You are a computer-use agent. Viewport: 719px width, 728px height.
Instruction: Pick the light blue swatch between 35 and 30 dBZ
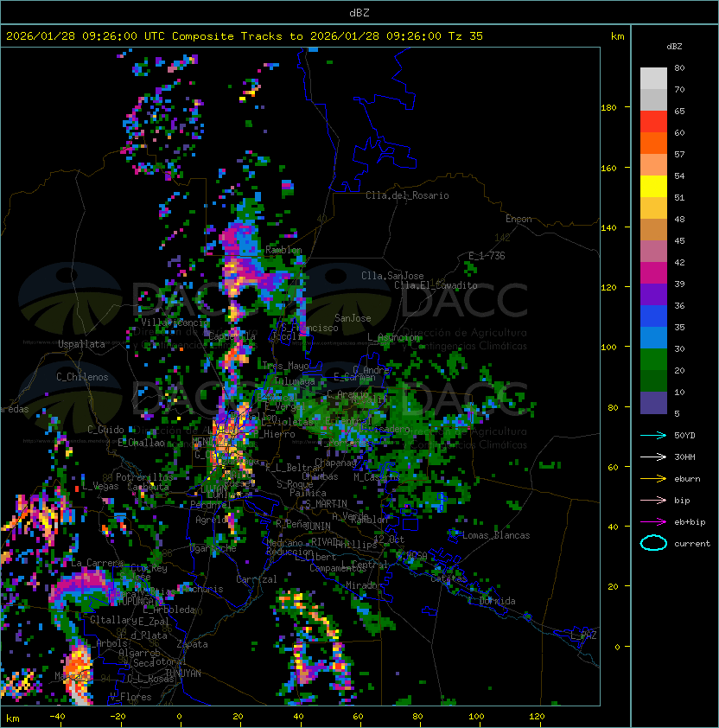pyautogui.click(x=653, y=337)
